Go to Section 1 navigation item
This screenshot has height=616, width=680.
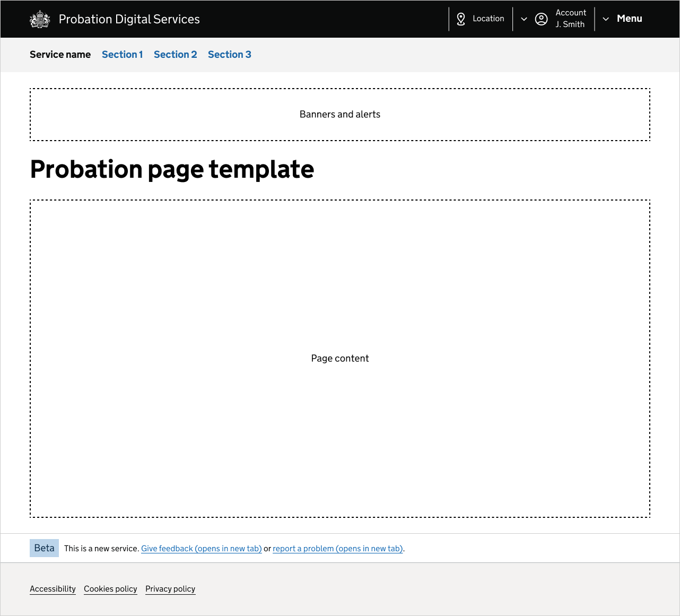tap(123, 55)
